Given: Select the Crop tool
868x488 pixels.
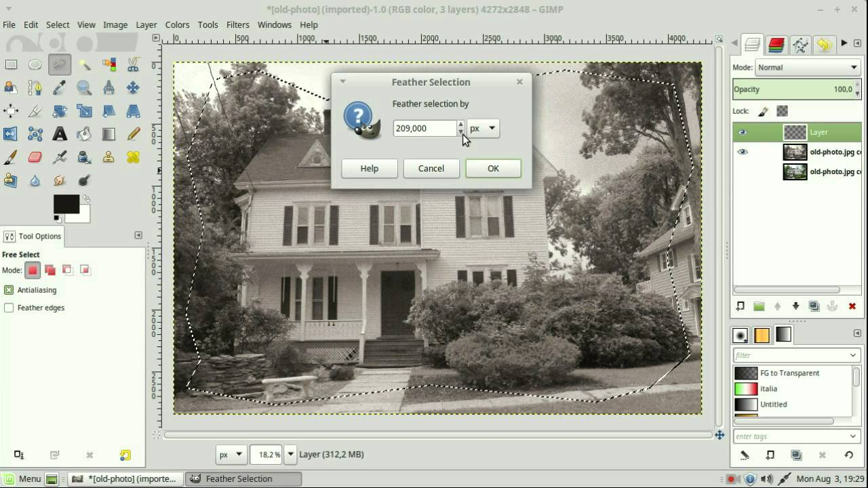Looking at the screenshot, I should [x=35, y=110].
